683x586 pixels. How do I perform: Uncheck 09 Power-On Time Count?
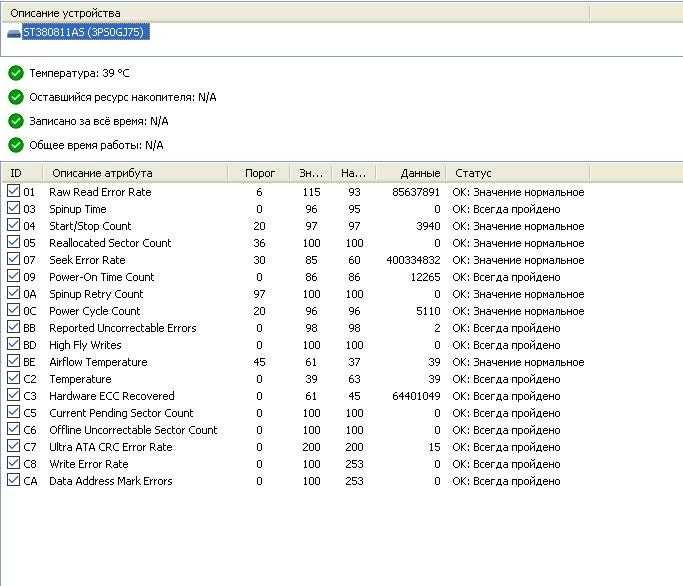pos(14,276)
